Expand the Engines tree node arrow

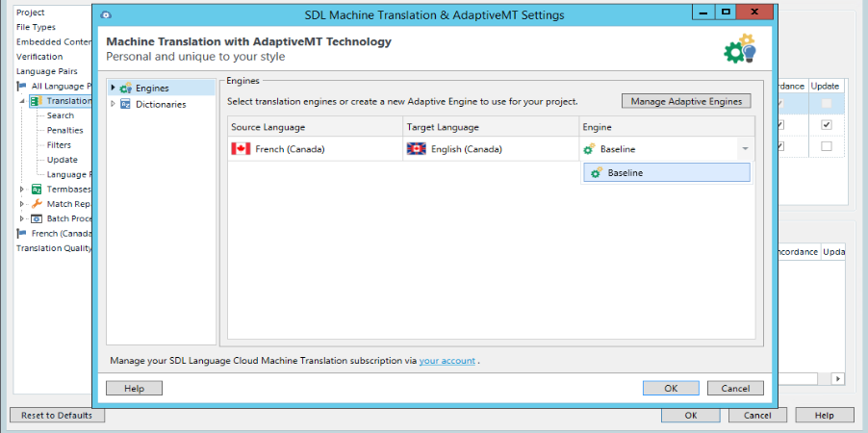coord(113,89)
